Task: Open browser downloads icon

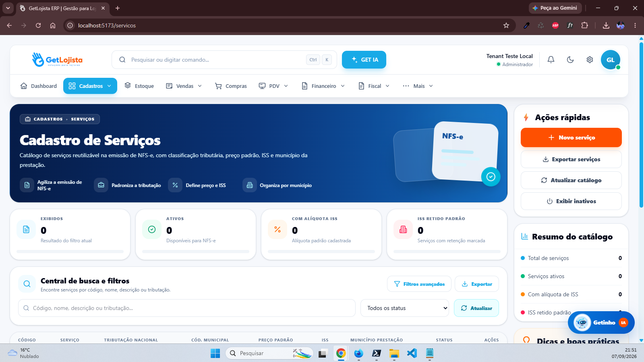Action: coord(606,25)
